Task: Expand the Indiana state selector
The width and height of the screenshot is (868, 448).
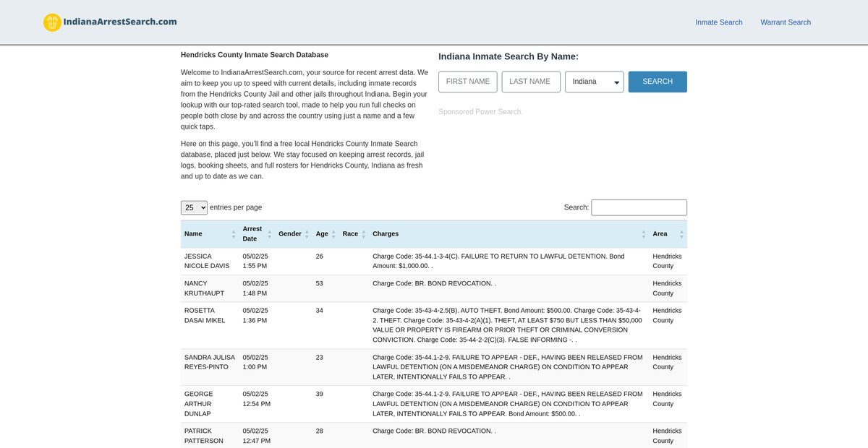Action: click(594, 82)
